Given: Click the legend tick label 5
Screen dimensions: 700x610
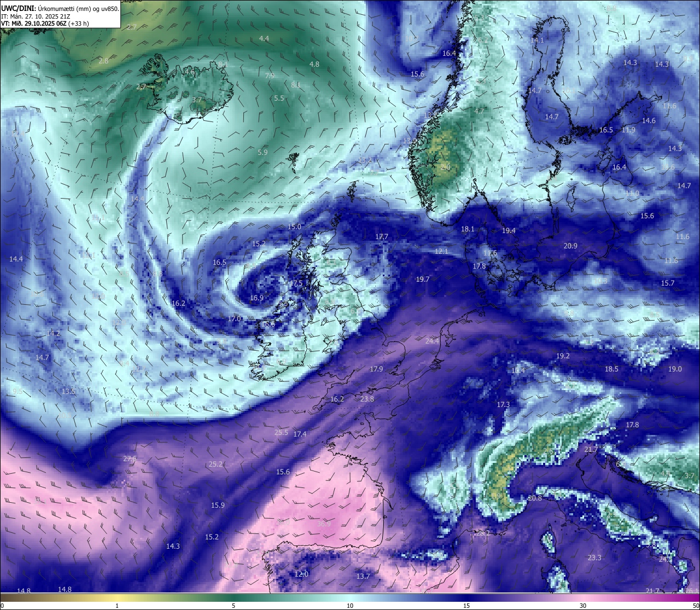Looking at the screenshot, I should pyautogui.click(x=234, y=606).
